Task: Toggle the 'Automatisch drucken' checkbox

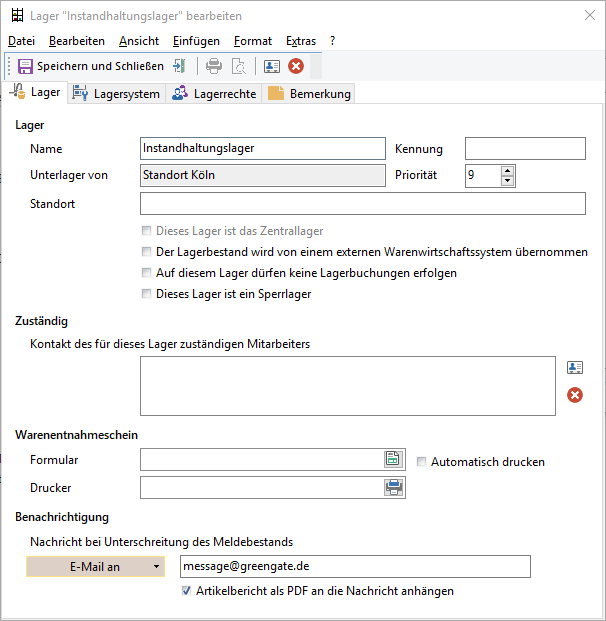Action: (421, 462)
